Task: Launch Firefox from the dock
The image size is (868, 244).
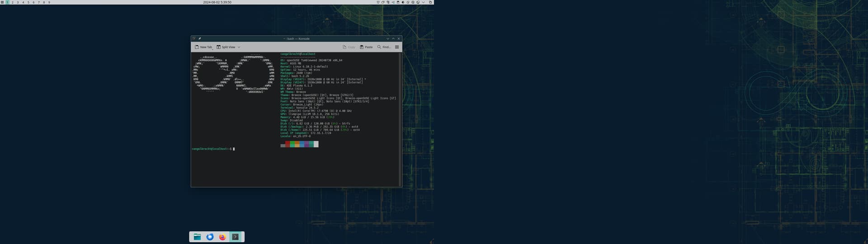Action: (222, 237)
